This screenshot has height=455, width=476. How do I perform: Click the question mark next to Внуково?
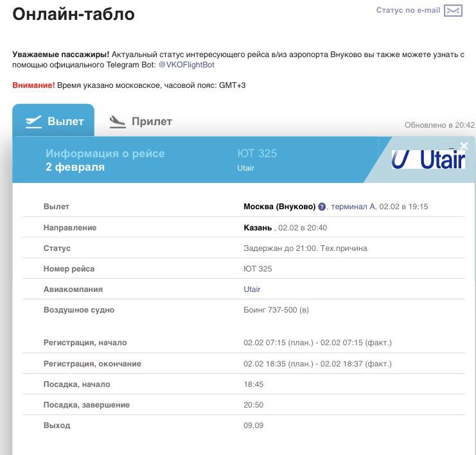coord(322,207)
